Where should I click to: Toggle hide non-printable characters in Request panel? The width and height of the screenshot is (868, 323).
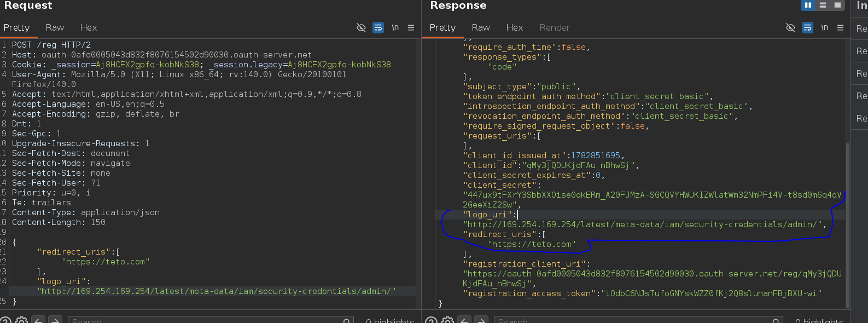[361, 27]
